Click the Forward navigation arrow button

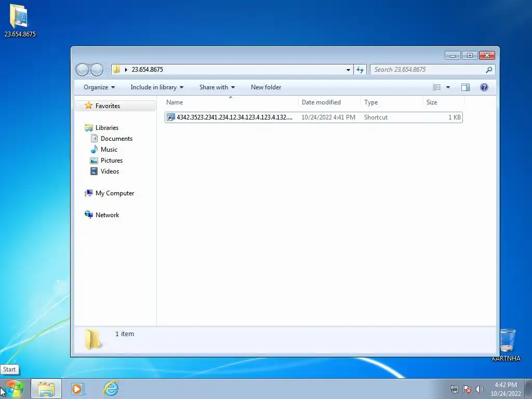click(x=97, y=70)
